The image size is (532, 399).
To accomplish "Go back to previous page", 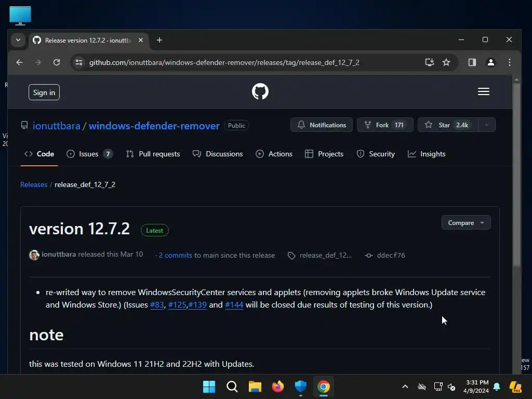I will point(19,62).
